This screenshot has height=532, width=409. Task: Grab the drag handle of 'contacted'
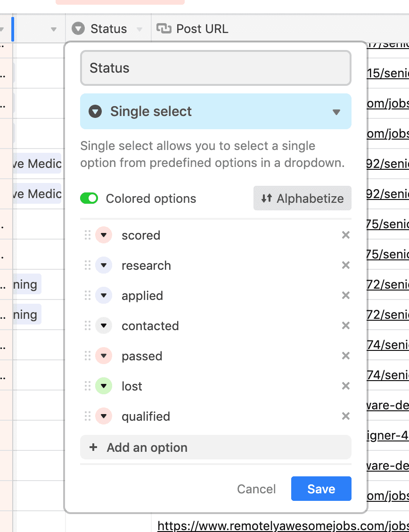[88, 326]
